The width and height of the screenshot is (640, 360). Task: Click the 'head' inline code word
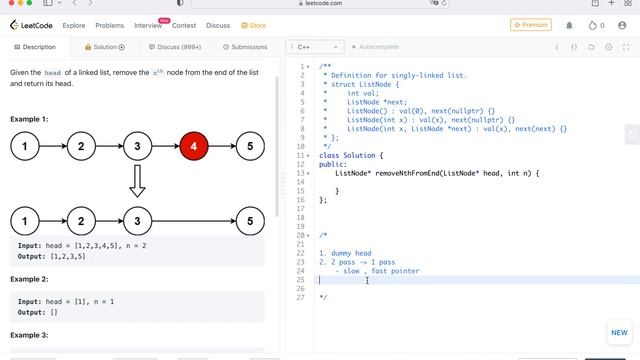[53, 73]
